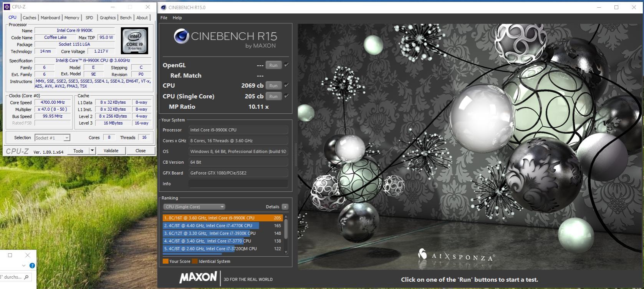This screenshot has width=644, height=289.
Task: Click the Core Voltage value 1.217 V
Action: pos(101,51)
